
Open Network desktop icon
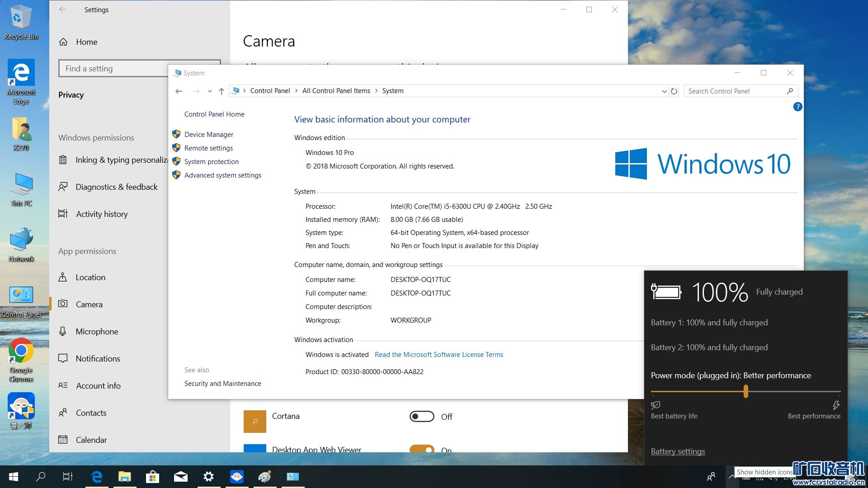click(x=21, y=245)
